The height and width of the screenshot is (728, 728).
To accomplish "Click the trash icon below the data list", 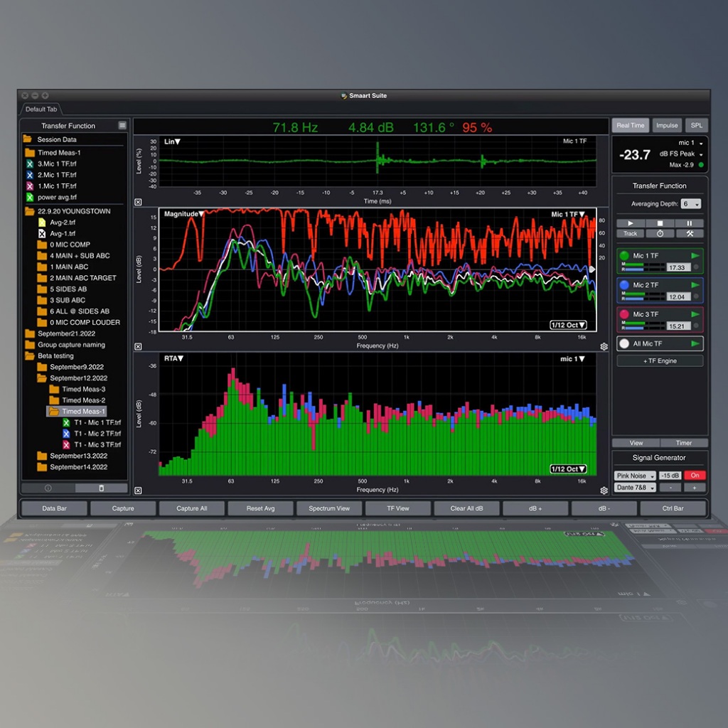I will pos(101,488).
